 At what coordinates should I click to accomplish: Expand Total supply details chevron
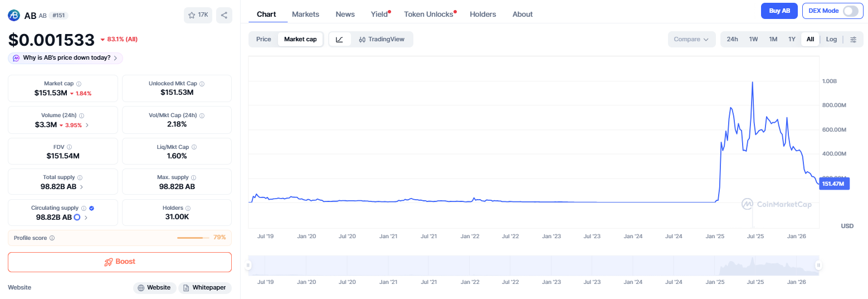pos(82,186)
